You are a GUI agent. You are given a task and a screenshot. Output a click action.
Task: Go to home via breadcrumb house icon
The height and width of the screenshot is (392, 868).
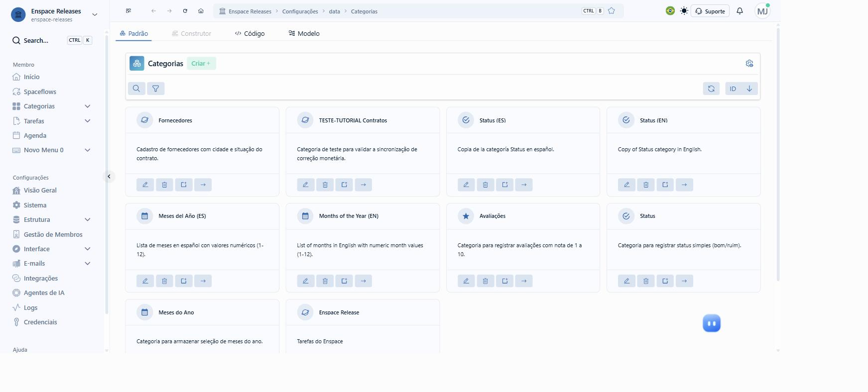pyautogui.click(x=201, y=11)
